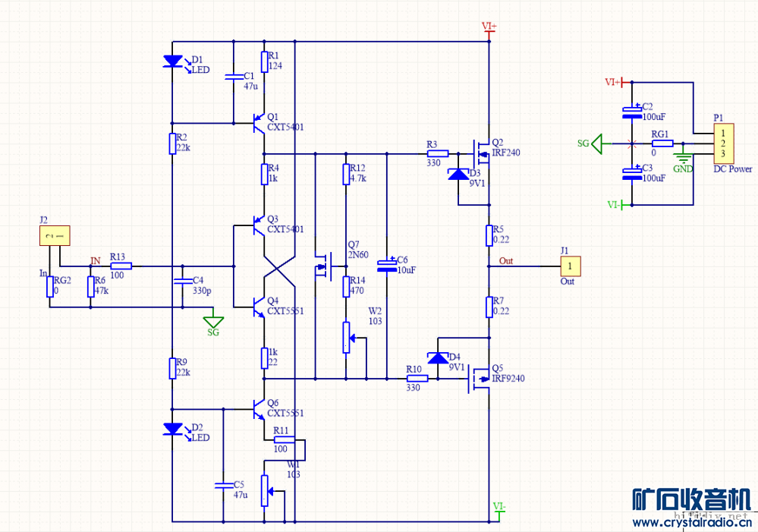This screenshot has height=532, width=758.
Task: Select the 'IRF240' value text
Action: point(505,153)
